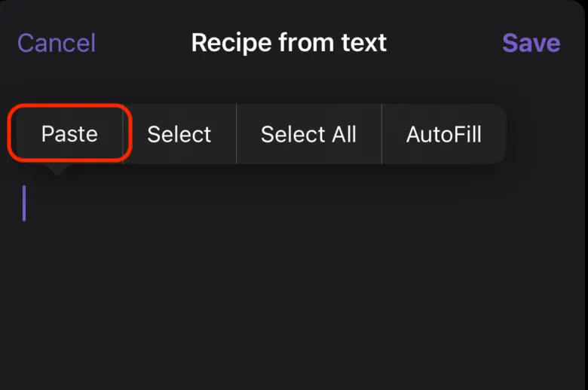
Task: Use Select to highlight a word
Action: [x=179, y=134]
